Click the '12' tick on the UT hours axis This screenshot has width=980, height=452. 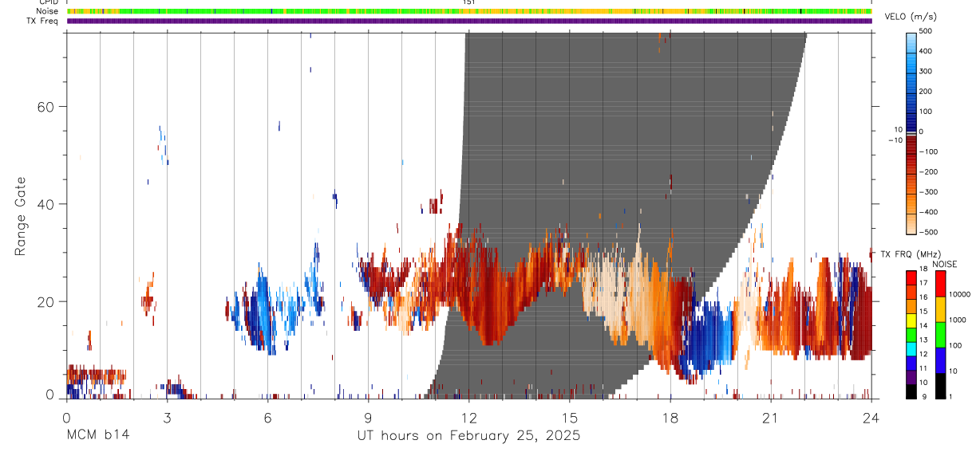pyautogui.click(x=468, y=417)
